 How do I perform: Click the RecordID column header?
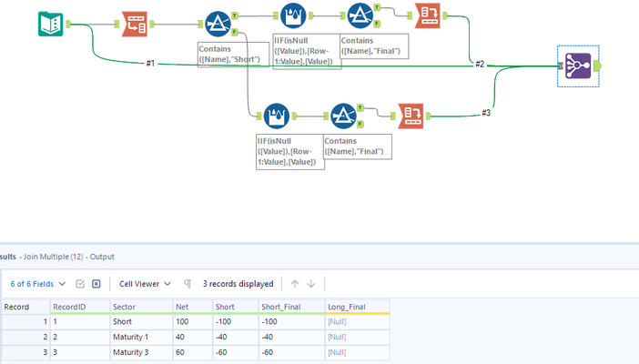[x=80, y=307]
